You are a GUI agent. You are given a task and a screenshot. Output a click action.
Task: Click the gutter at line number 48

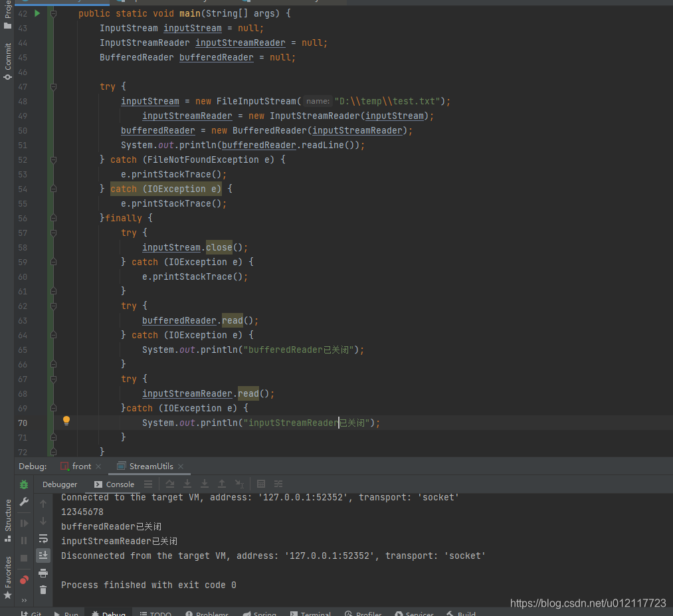pos(23,101)
